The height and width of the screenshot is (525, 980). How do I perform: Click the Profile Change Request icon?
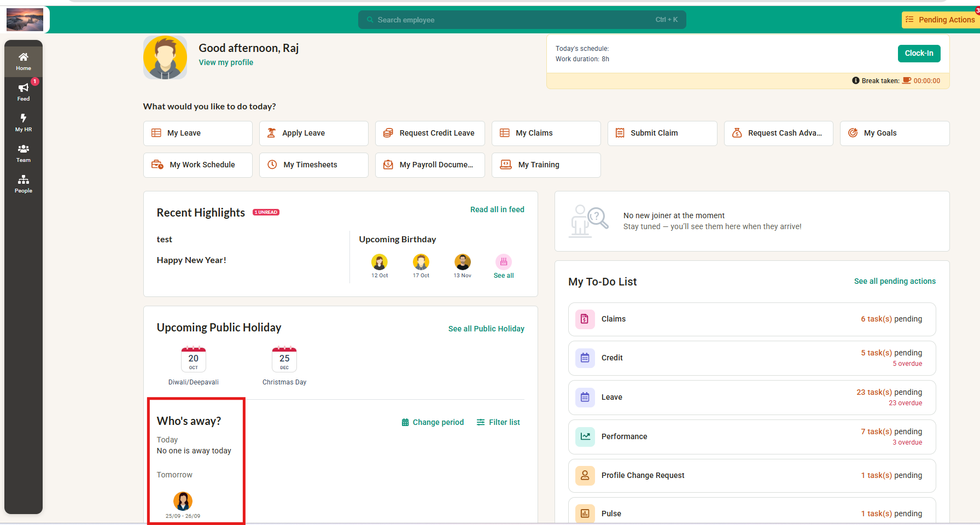coord(585,475)
